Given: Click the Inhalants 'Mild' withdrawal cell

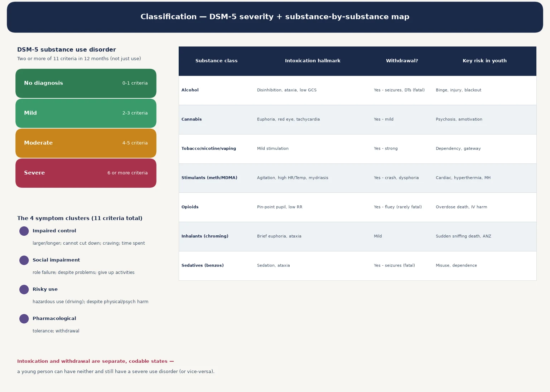Looking at the screenshot, I should click(378, 236).
